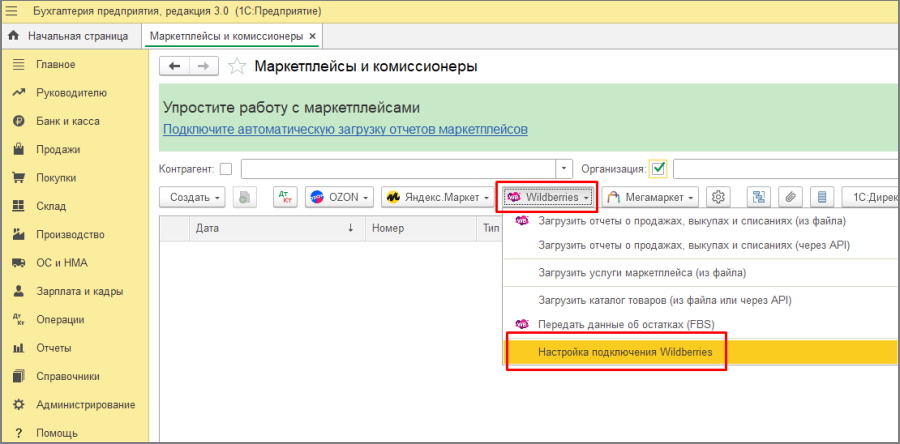
Task: Click into the Контрагент input field
Action: coord(399,169)
